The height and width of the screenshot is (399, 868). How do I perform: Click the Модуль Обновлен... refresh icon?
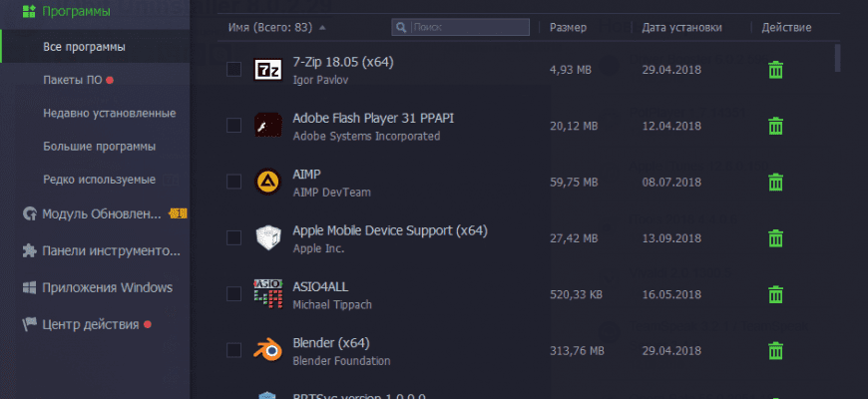29,213
